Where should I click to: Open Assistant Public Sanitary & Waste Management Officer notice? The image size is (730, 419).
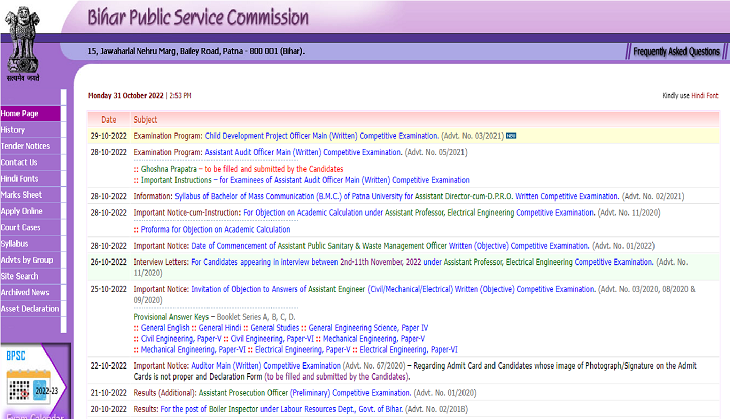coord(390,246)
